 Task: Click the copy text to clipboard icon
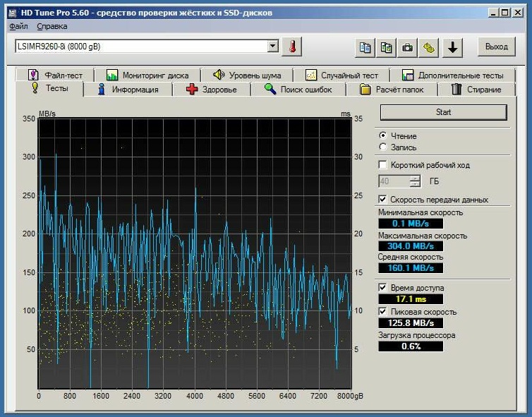point(365,47)
